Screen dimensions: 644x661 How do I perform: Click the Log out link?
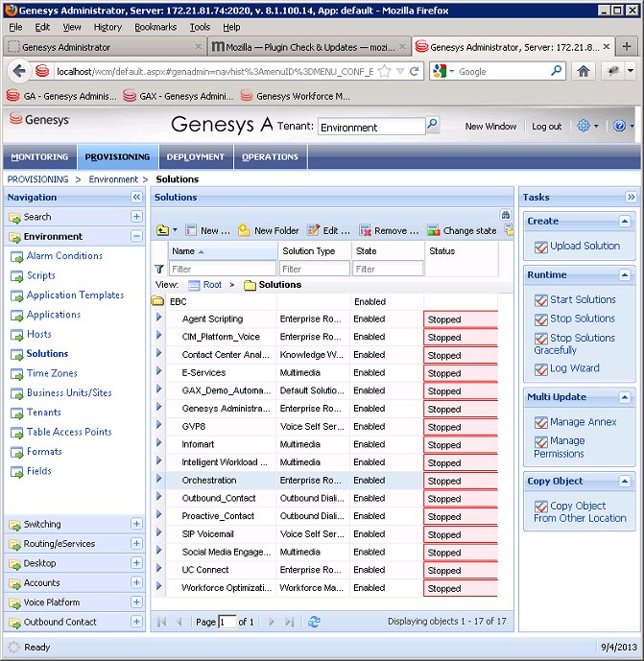(546, 126)
